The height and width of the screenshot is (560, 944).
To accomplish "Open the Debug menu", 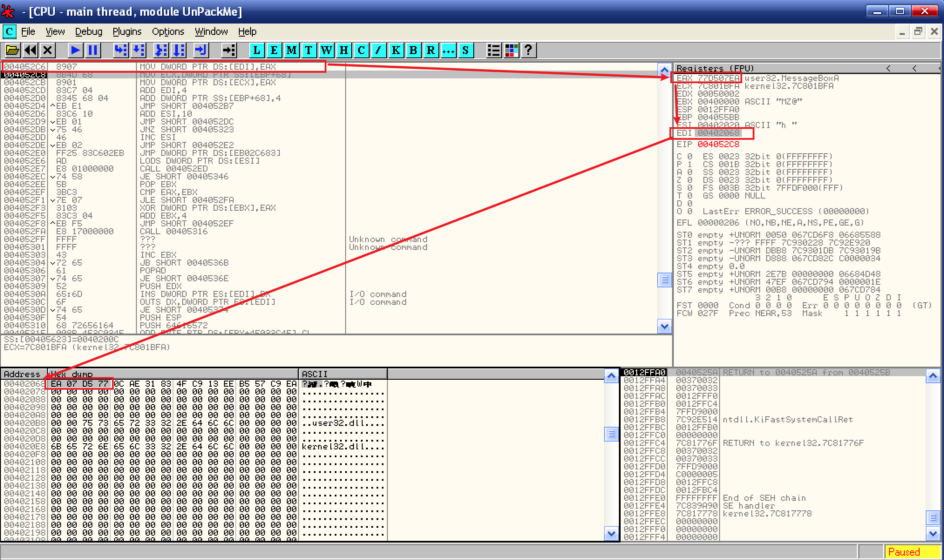I will point(88,31).
